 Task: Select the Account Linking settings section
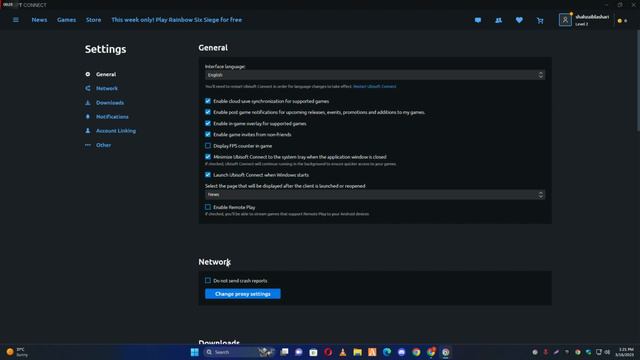pos(116,131)
